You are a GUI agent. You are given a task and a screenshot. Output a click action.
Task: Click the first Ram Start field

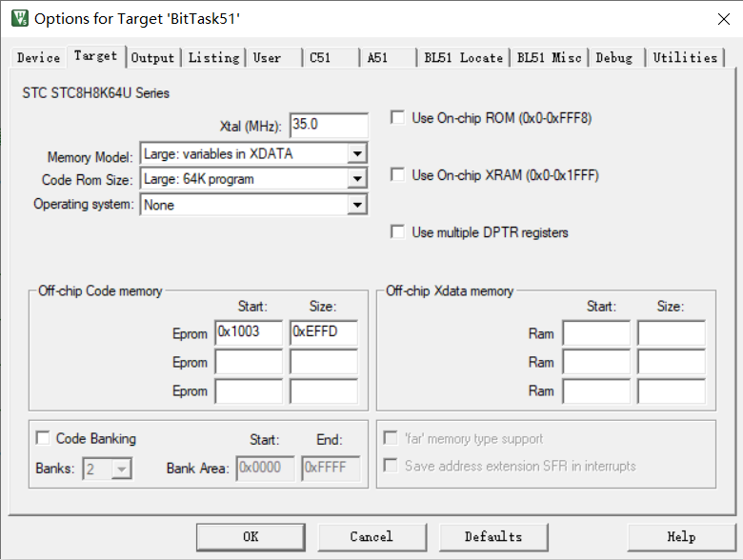[596, 332]
